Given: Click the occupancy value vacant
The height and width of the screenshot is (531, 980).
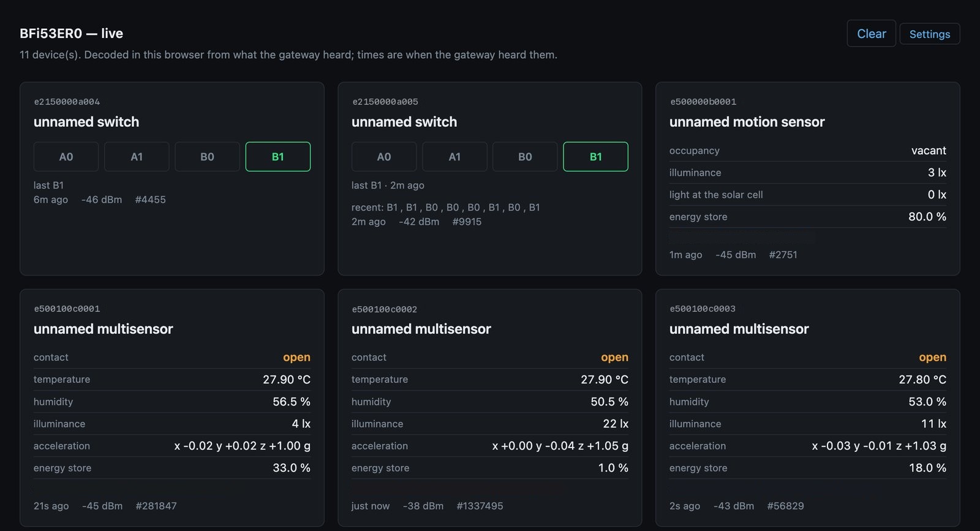Looking at the screenshot, I should (x=929, y=151).
